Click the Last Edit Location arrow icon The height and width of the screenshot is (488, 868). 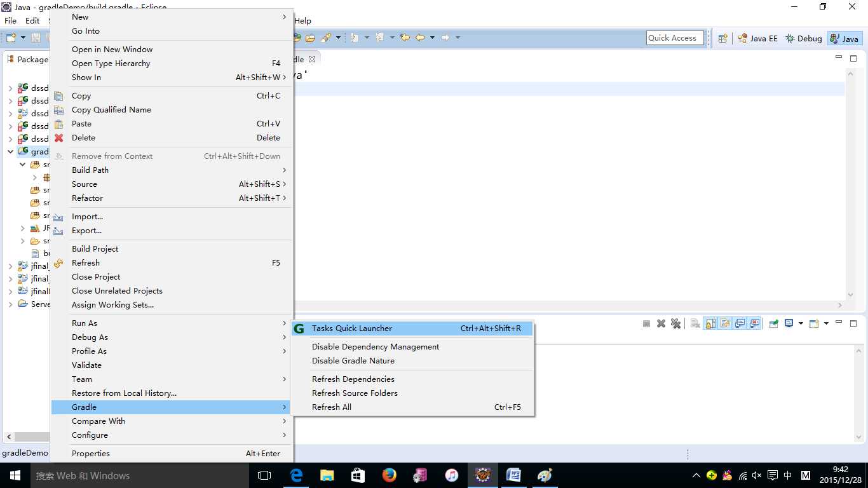(404, 37)
